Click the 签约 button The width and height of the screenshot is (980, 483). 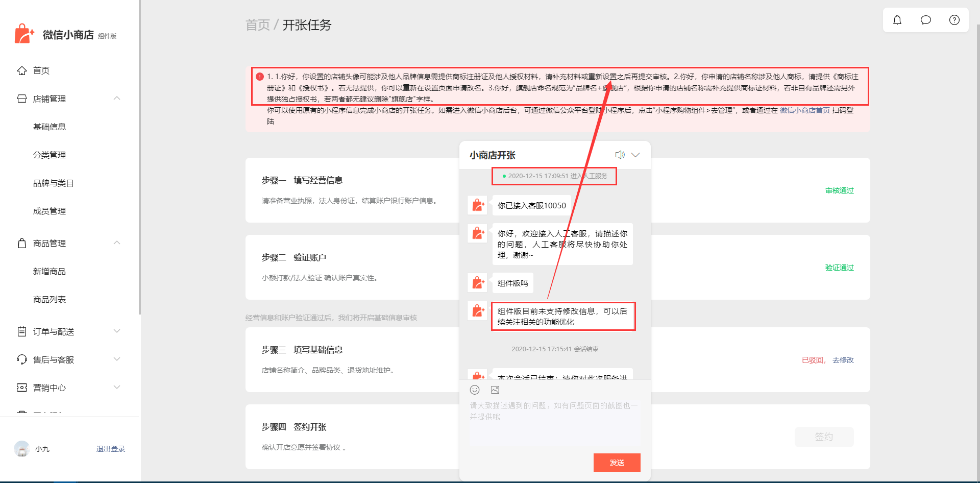(824, 437)
